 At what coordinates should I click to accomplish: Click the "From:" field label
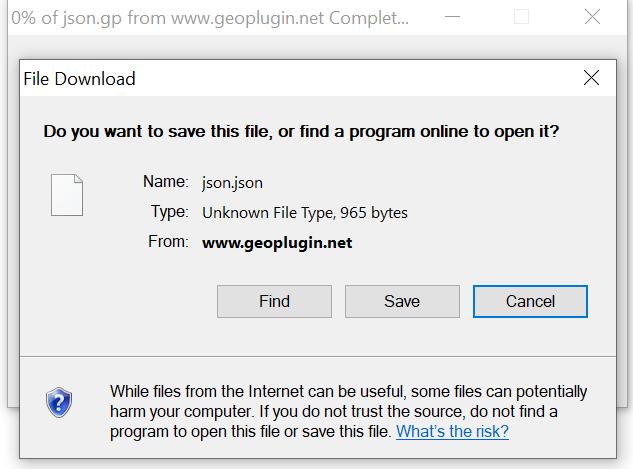tap(167, 242)
